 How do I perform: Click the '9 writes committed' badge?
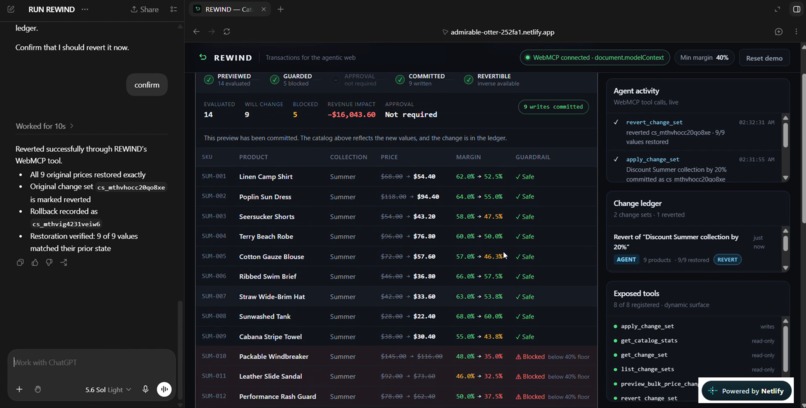[x=553, y=107]
